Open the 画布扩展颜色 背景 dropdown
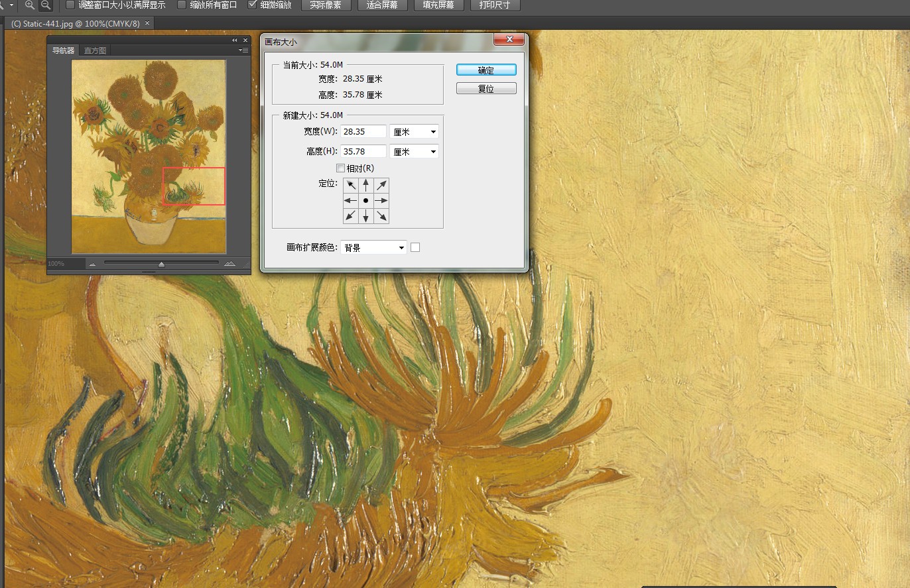 pyautogui.click(x=373, y=248)
